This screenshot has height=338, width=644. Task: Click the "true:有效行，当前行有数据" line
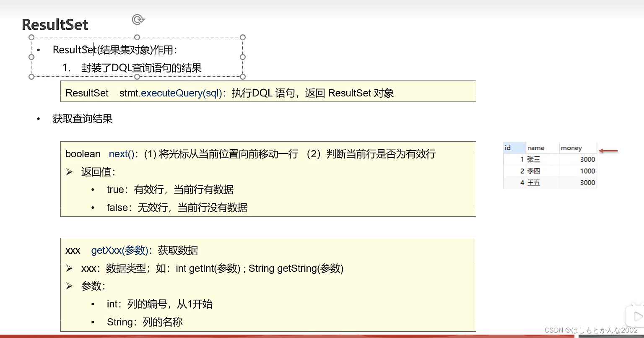[170, 190]
